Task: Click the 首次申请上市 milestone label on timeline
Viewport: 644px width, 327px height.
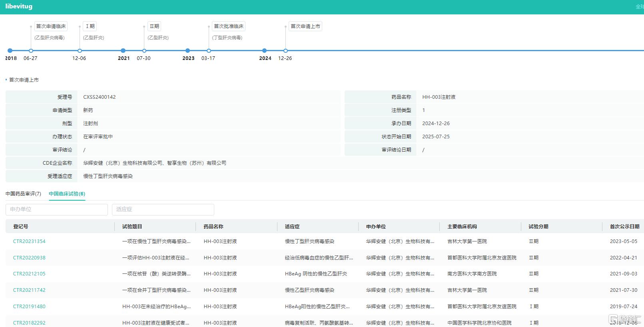Action: [x=305, y=26]
